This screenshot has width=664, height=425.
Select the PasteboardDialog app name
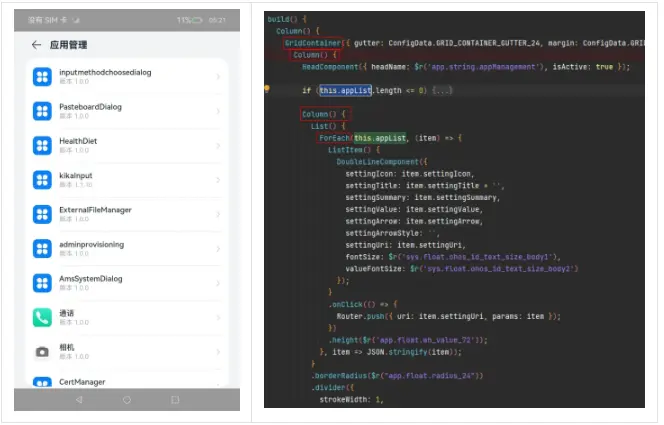pos(91,108)
